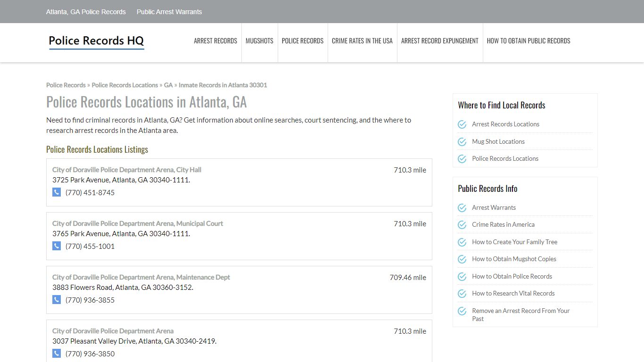Click checkmark icon next to Arrest Records Locations
Screen dimensions: 644x362
click(x=462, y=124)
